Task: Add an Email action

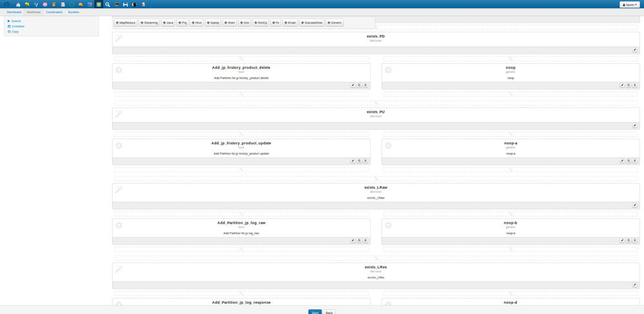Action: pos(290,23)
